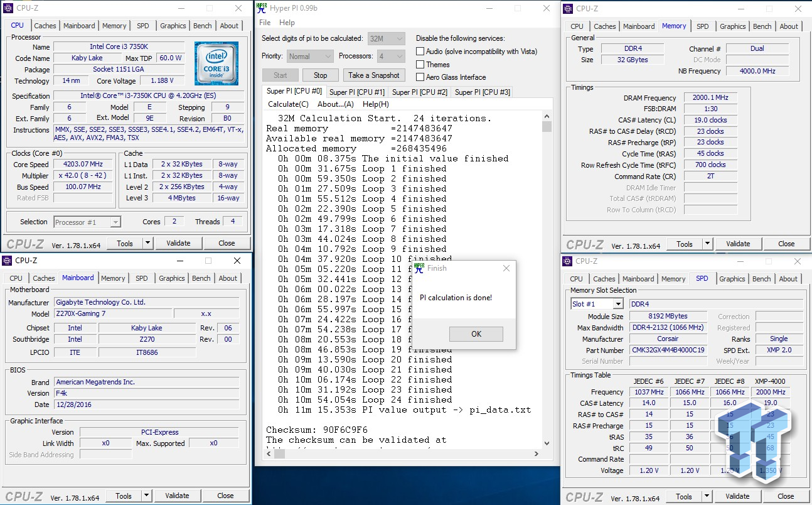Expand the Processors count dropdown
Viewport: 812px width, 505px height.
pyautogui.click(x=391, y=56)
